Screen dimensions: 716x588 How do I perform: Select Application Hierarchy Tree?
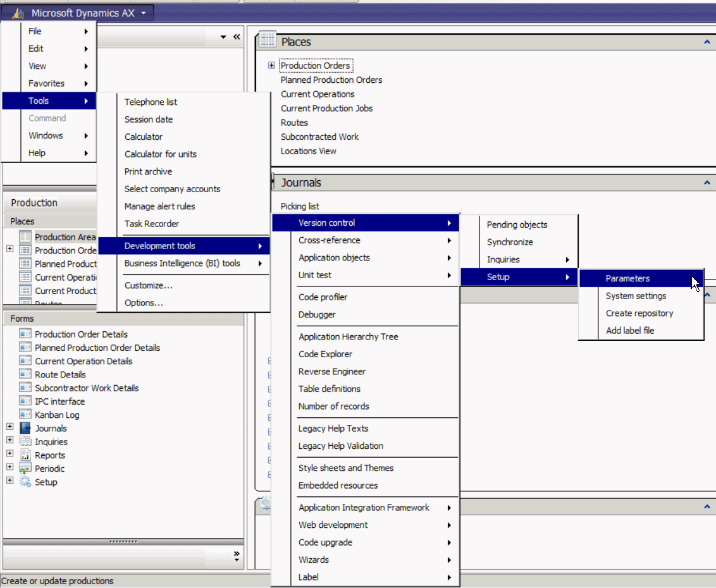(366, 336)
